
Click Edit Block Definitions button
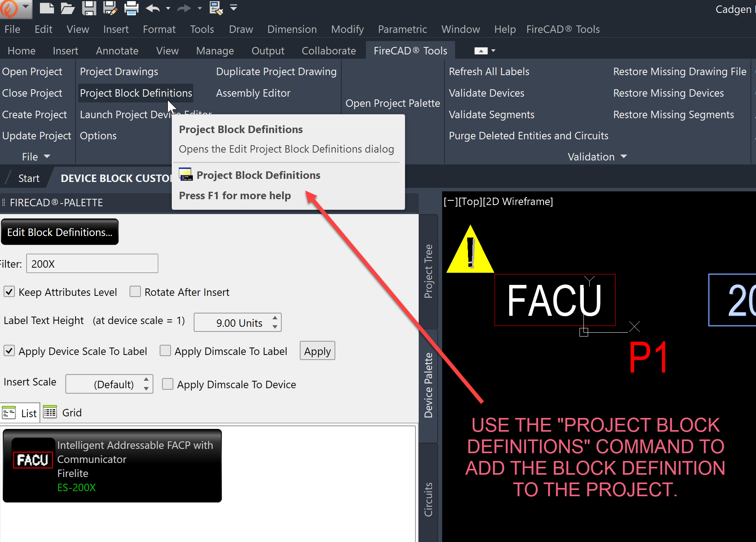[60, 232]
